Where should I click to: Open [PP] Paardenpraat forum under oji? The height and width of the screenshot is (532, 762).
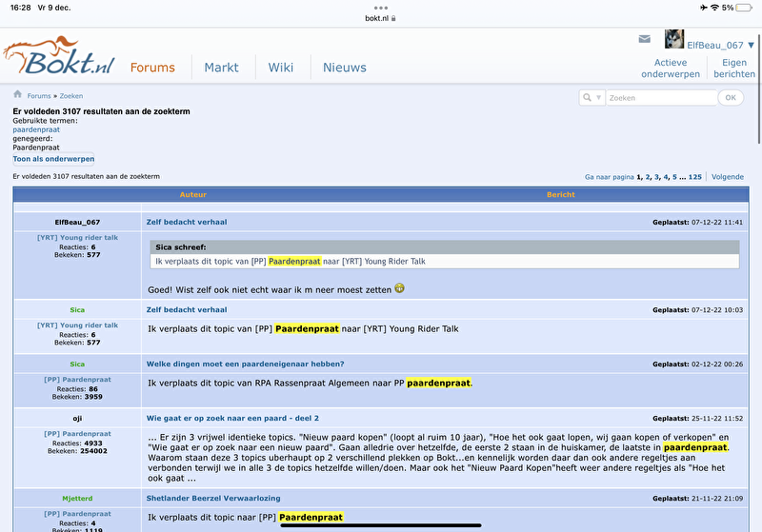pos(77,434)
